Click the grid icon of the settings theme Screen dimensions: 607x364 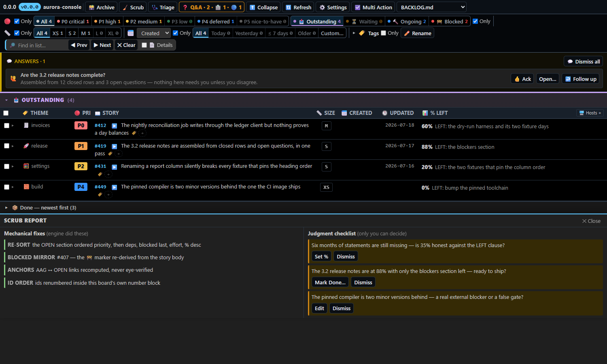pos(26,166)
